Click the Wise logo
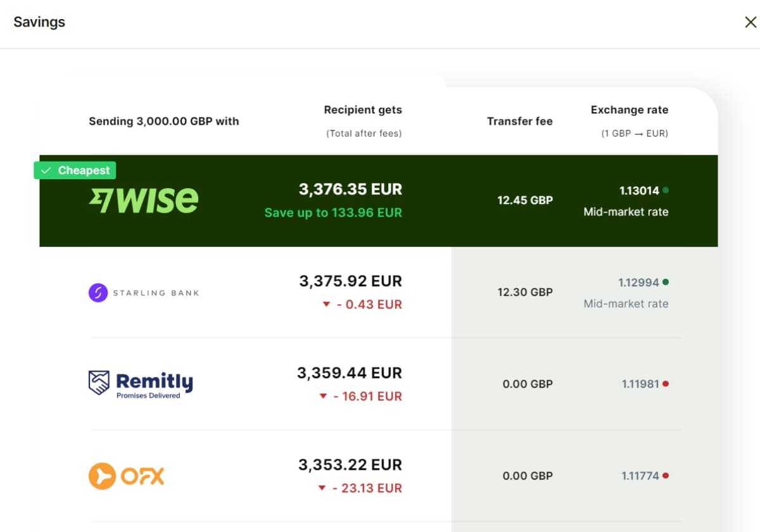Image resolution: width=760 pixels, height=532 pixels. coord(144,200)
